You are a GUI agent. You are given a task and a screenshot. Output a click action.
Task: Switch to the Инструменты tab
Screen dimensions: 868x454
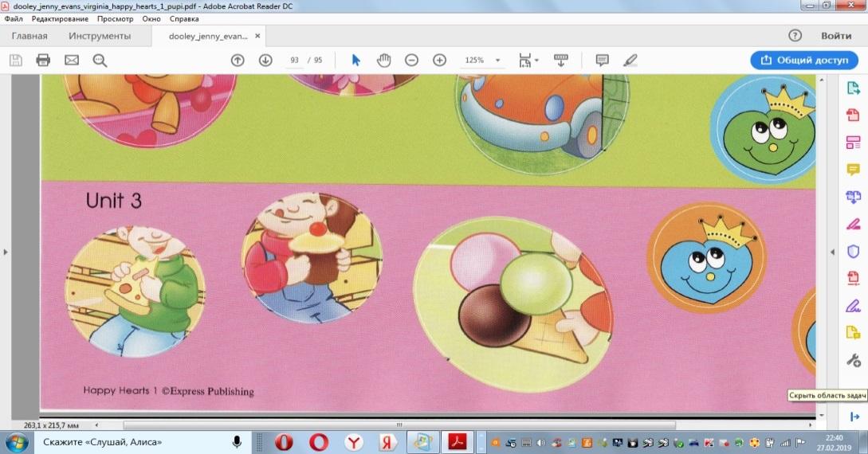pyautogui.click(x=100, y=36)
